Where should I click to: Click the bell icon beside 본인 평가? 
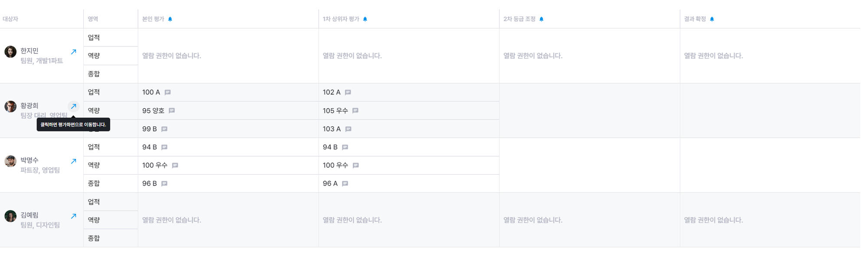click(170, 19)
